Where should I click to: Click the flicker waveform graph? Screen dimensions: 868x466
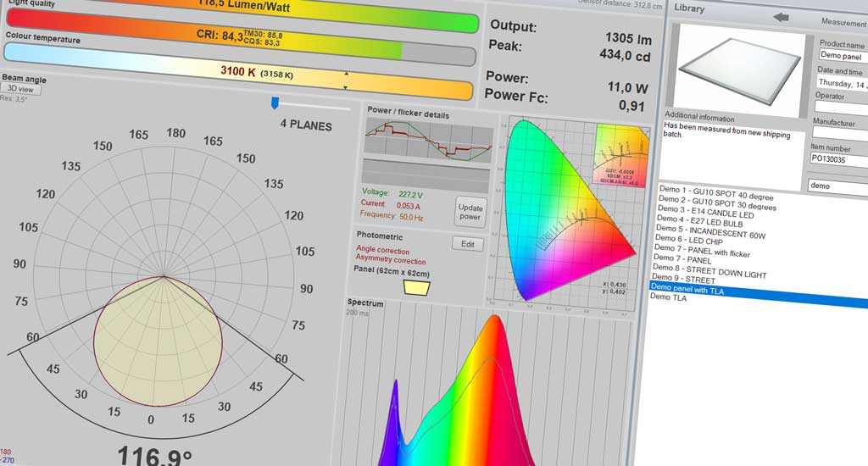coord(428,141)
